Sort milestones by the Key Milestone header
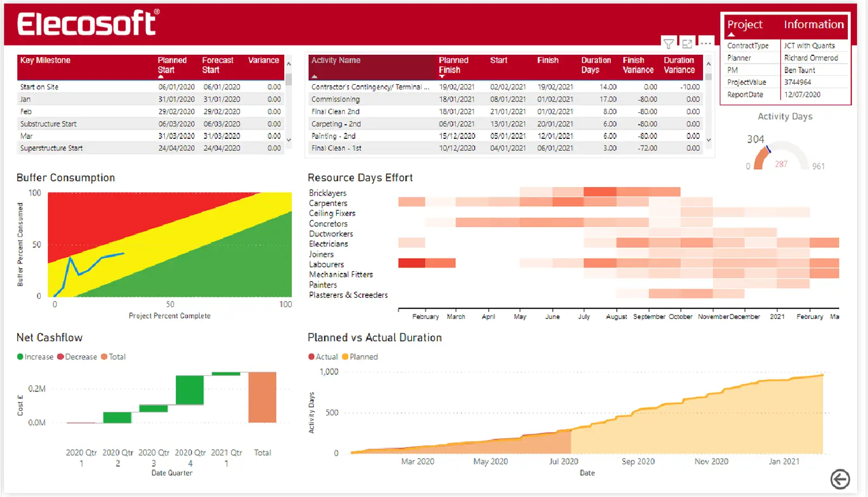 point(45,60)
